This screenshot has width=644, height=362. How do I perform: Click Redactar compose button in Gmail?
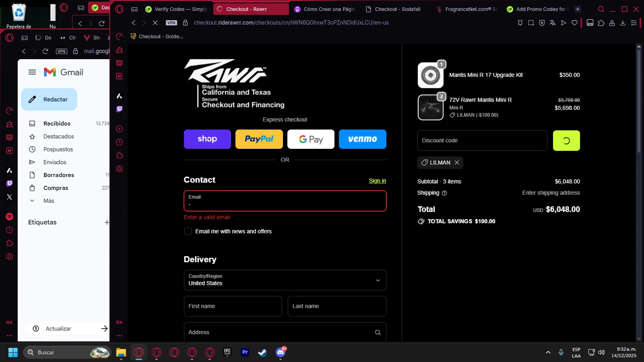pos(49,100)
